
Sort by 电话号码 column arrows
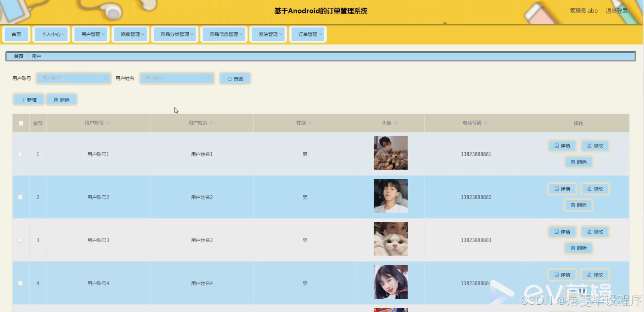tap(486, 123)
